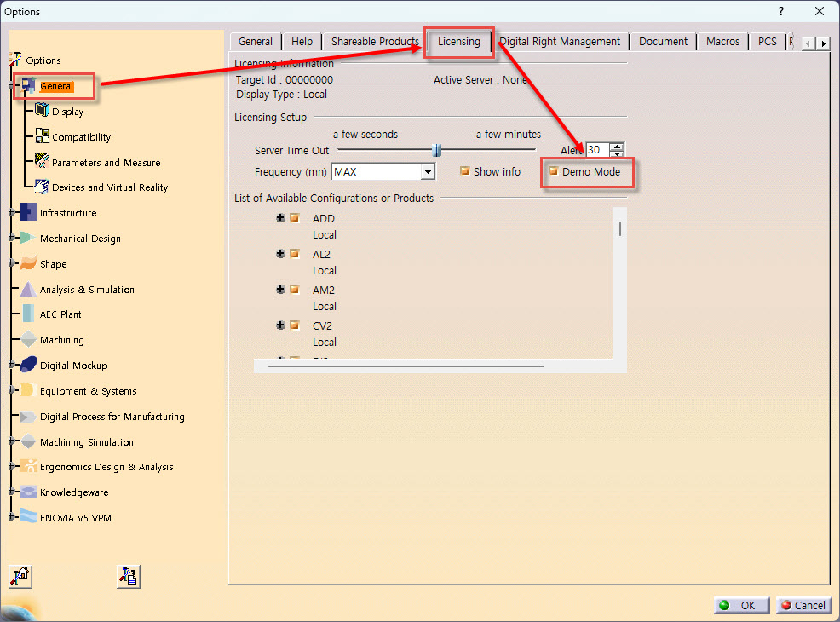Click the Server Time Out slider handle
Image resolution: width=840 pixels, height=622 pixels.
click(x=436, y=150)
